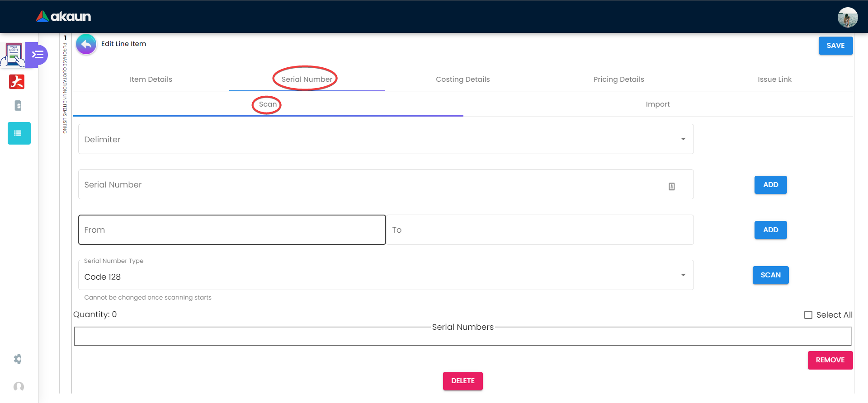Screen dimensions: 868x403
Task: Open the red running-figure sidebar icon
Action: pyautogui.click(x=17, y=82)
